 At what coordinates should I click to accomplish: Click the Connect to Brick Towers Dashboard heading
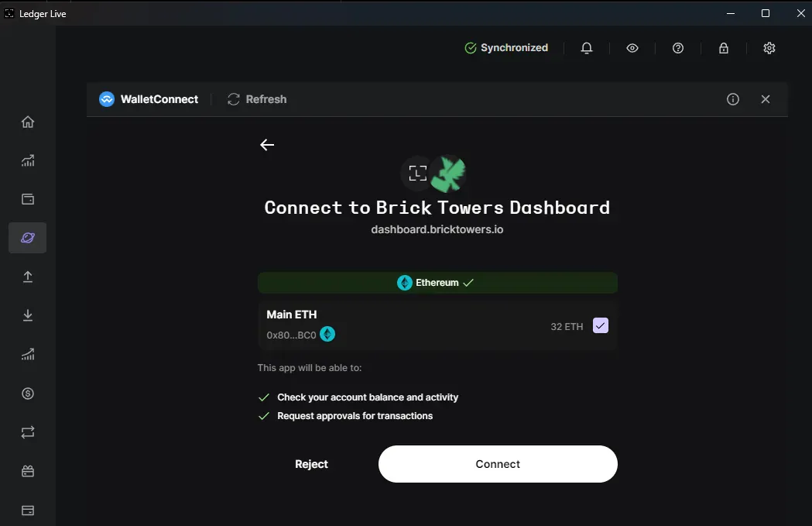[437, 208]
